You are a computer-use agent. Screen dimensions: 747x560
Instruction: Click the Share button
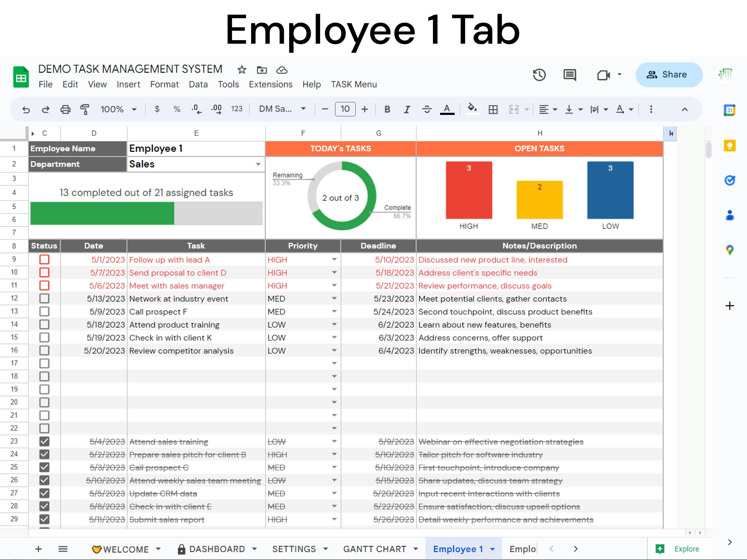[x=669, y=75]
